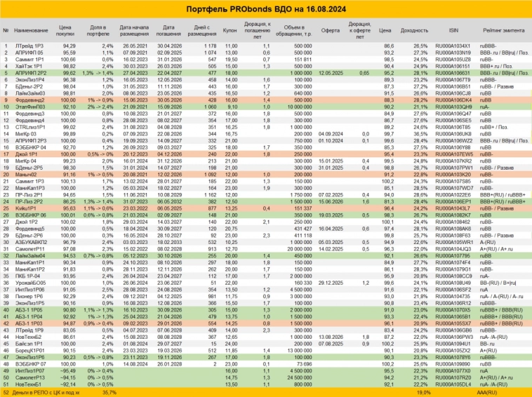This screenshot has height=397, width=532.
Task: Select ISIN cell 'RU000A107EW5'
Action: tap(454, 154)
